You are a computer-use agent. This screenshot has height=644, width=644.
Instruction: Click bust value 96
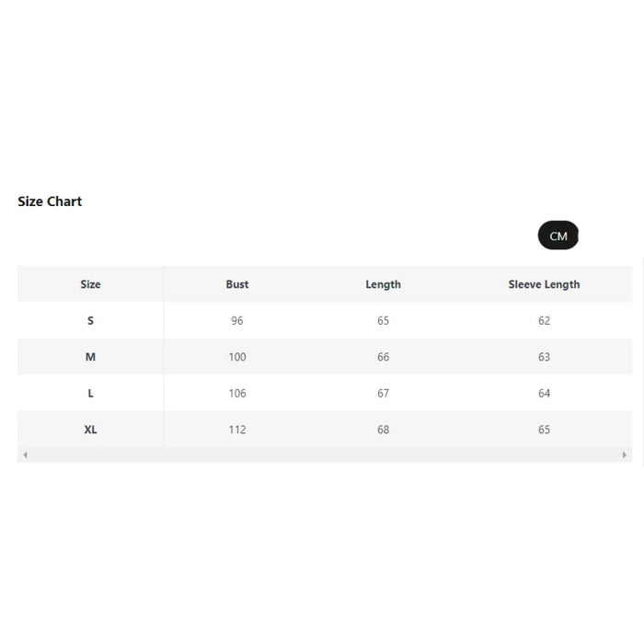point(237,321)
